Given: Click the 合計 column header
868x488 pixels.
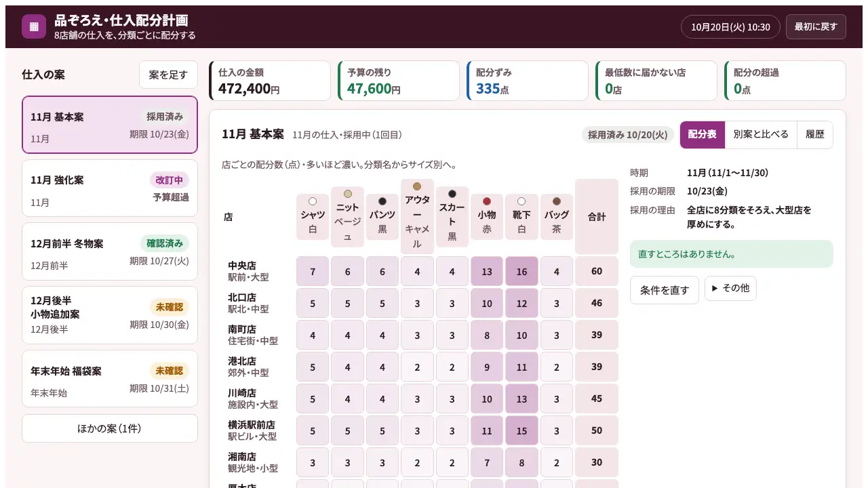Looking at the screenshot, I should [x=597, y=217].
